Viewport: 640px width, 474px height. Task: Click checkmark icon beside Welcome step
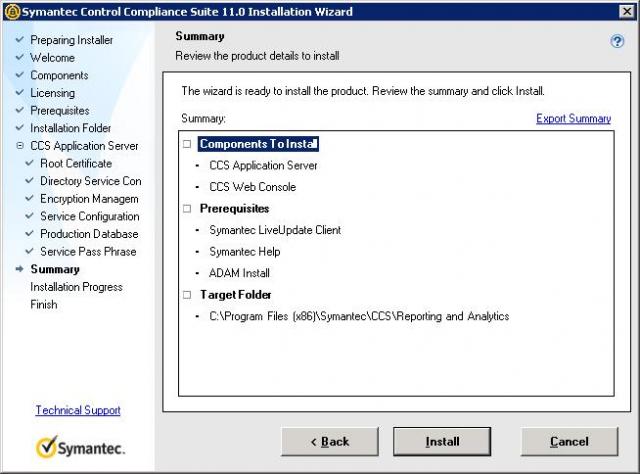tap(20, 57)
